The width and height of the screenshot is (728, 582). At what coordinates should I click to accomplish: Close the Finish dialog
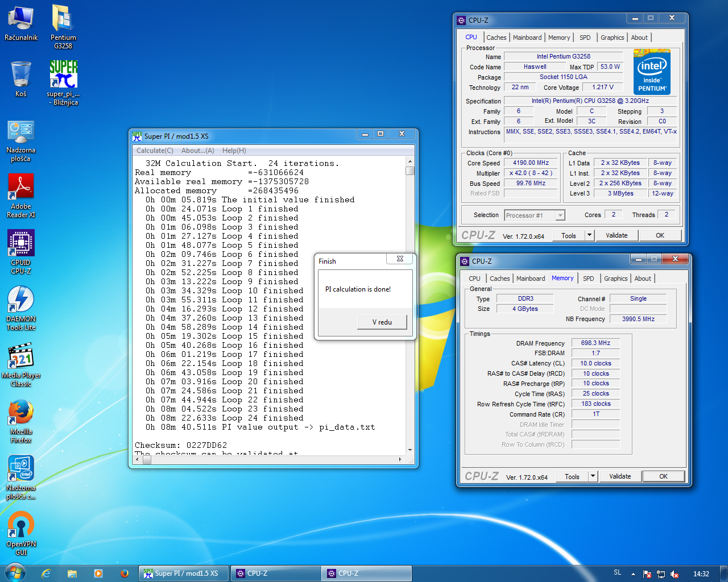pos(400,259)
